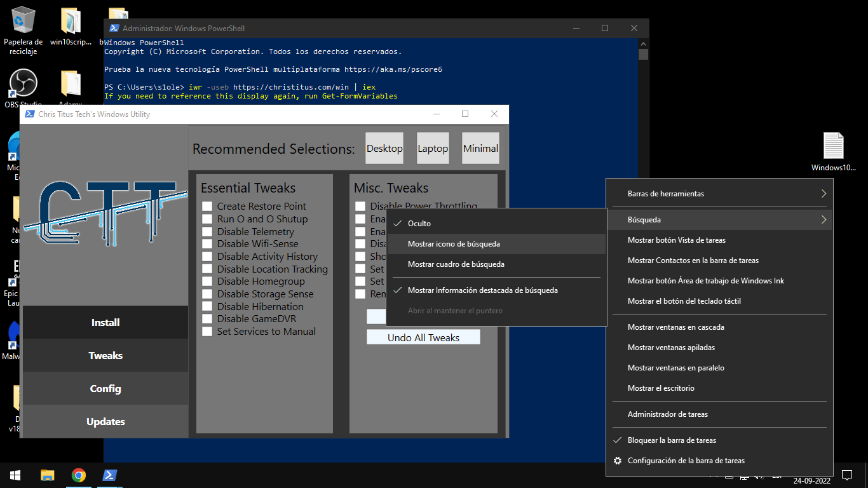Image resolution: width=868 pixels, height=488 pixels.
Task: Click the CTT logo image
Action: point(105,213)
